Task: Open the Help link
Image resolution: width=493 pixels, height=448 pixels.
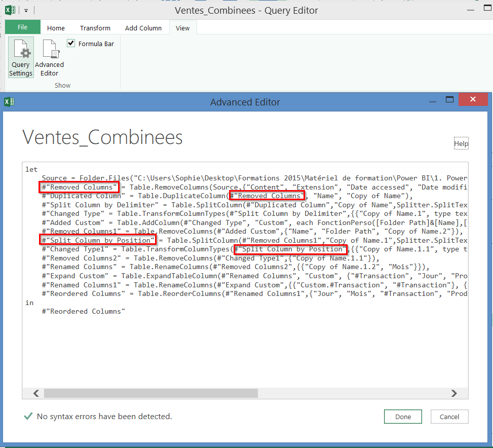Action: (461, 143)
